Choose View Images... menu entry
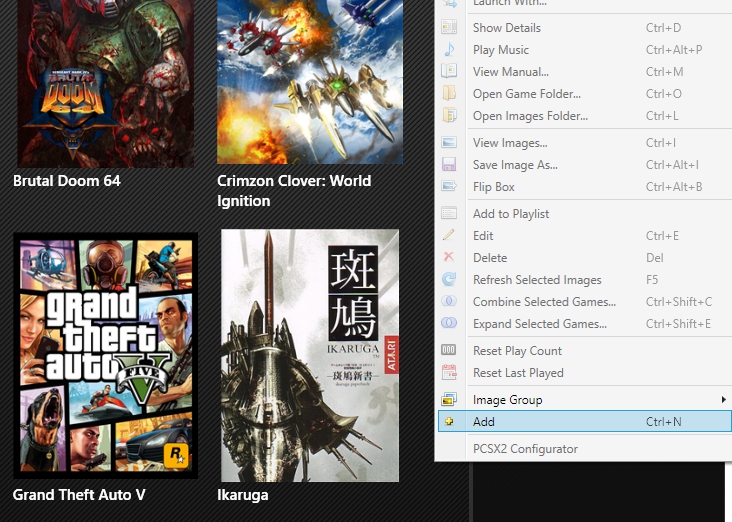Image resolution: width=732 pixels, height=522 pixels. point(584,142)
